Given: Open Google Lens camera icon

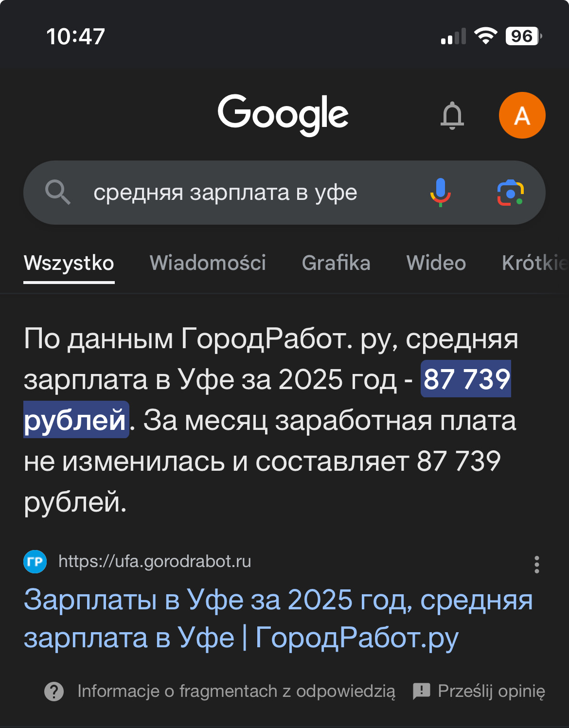Looking at the screenshot, I should click(510, 193).
